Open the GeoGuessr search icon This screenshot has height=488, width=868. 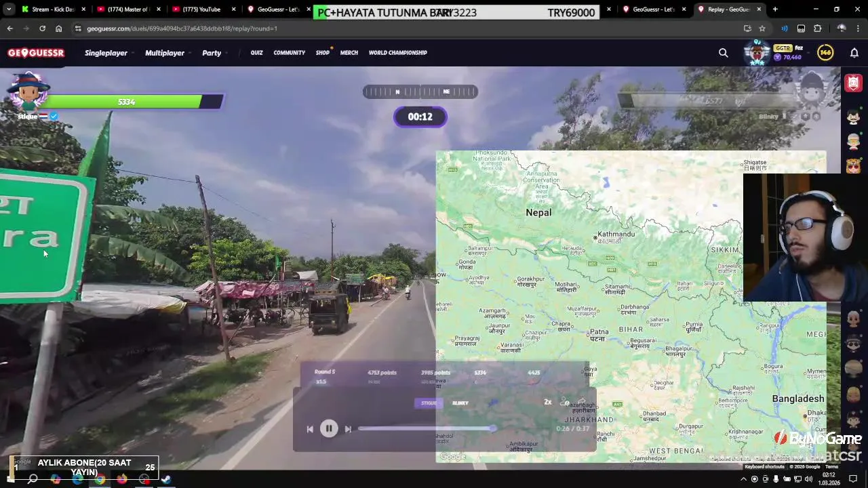click(724, 53)
